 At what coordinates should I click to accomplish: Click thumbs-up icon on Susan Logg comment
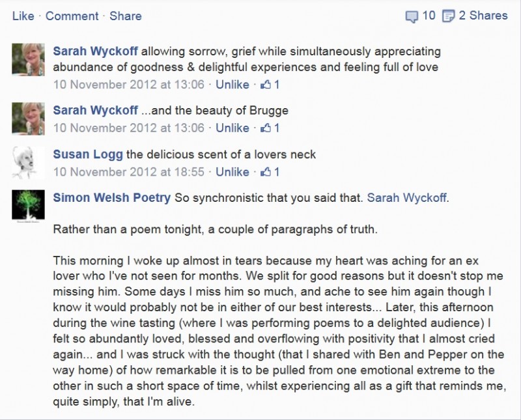coord(266,172)
